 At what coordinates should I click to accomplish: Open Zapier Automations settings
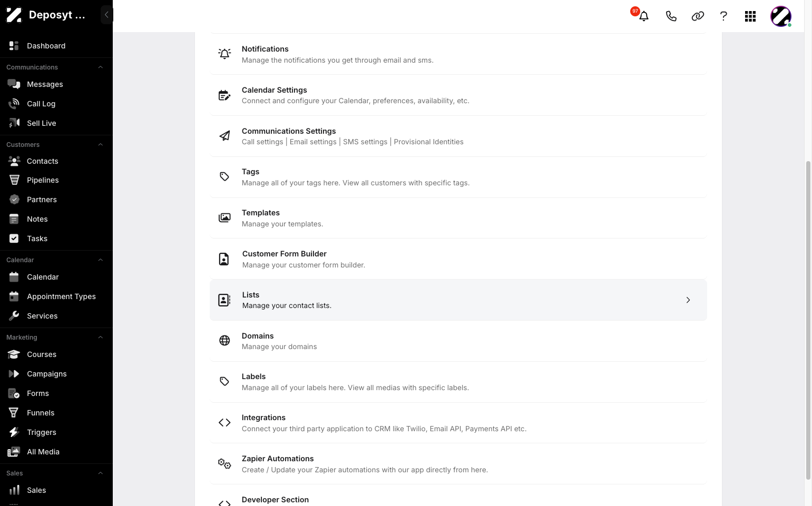[458, 464]
